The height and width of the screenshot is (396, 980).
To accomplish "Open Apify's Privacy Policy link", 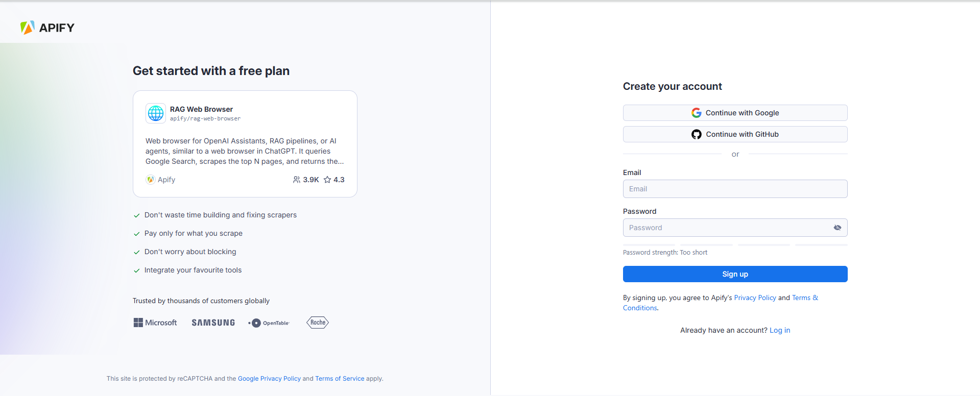I will [x=755, y=298].
